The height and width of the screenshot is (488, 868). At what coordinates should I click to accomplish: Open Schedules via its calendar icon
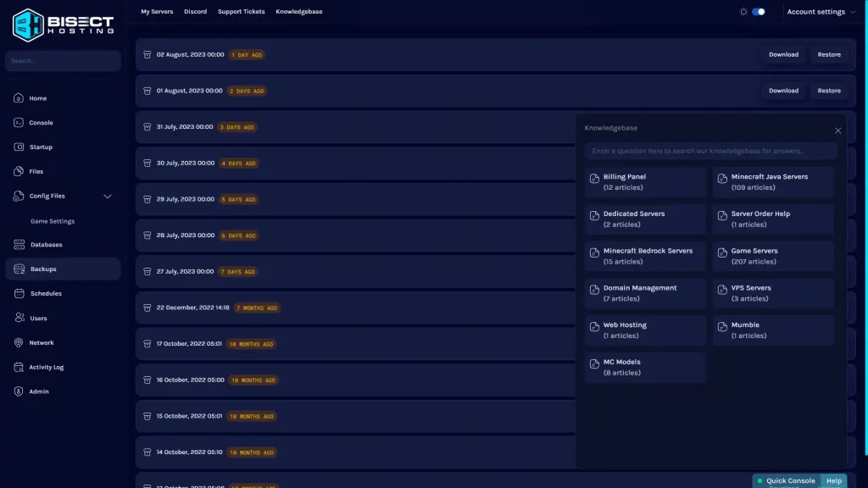pos(19,294)
